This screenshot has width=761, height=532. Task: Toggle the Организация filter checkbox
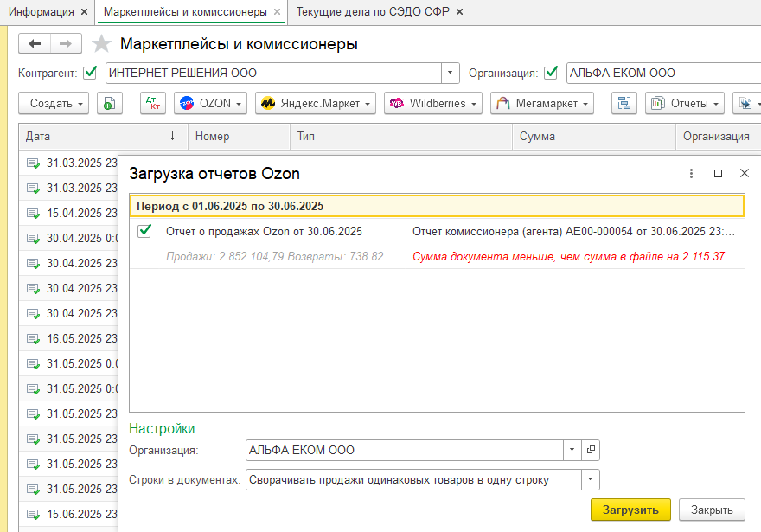coord(551,73)
